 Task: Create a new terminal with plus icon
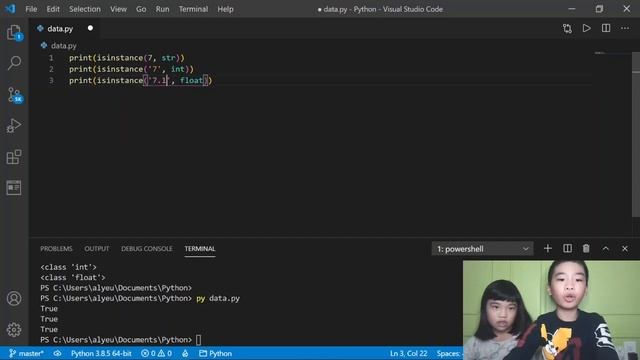548,249
